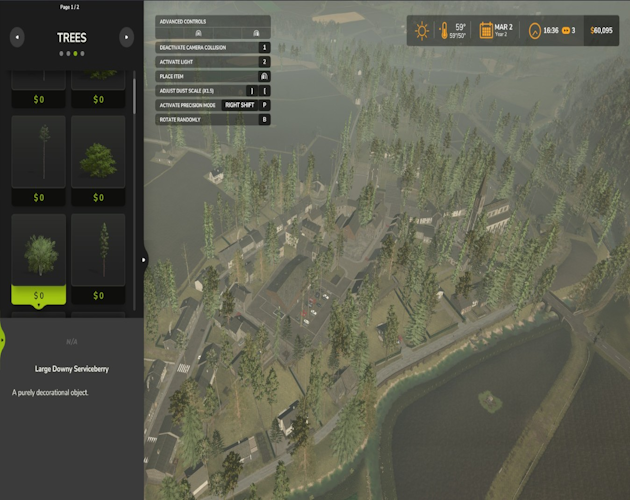This screenshot has width=630, height=500.
Task: Click the $0 price under tall thin tree
Action: [39, 197]
